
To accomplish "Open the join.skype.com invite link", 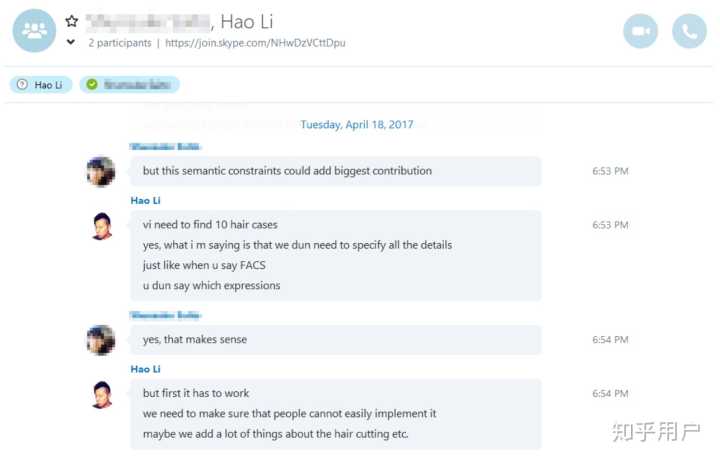I will pos(255,43).
